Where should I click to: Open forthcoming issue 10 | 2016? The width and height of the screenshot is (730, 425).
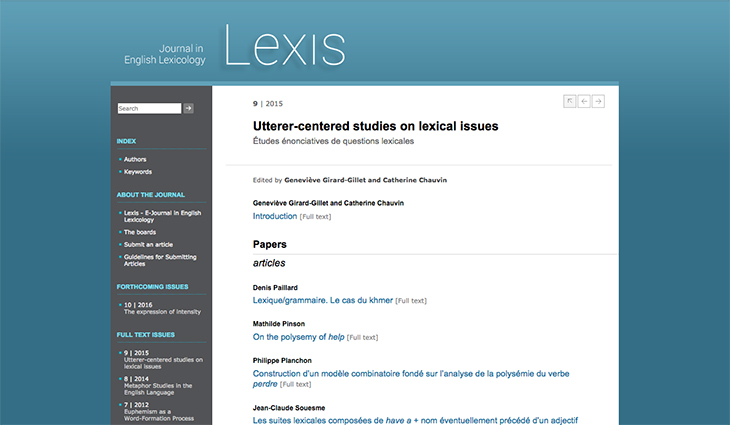tap(162, 308)
